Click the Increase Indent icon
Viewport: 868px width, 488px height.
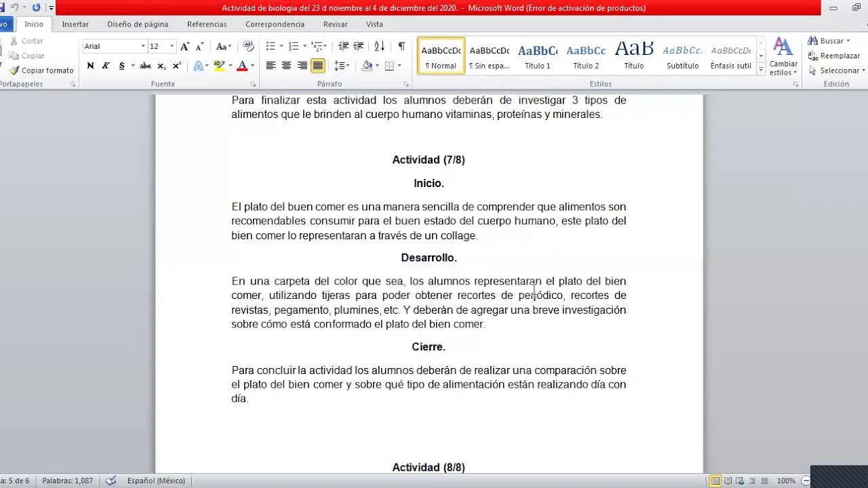[x=359, y=46]
